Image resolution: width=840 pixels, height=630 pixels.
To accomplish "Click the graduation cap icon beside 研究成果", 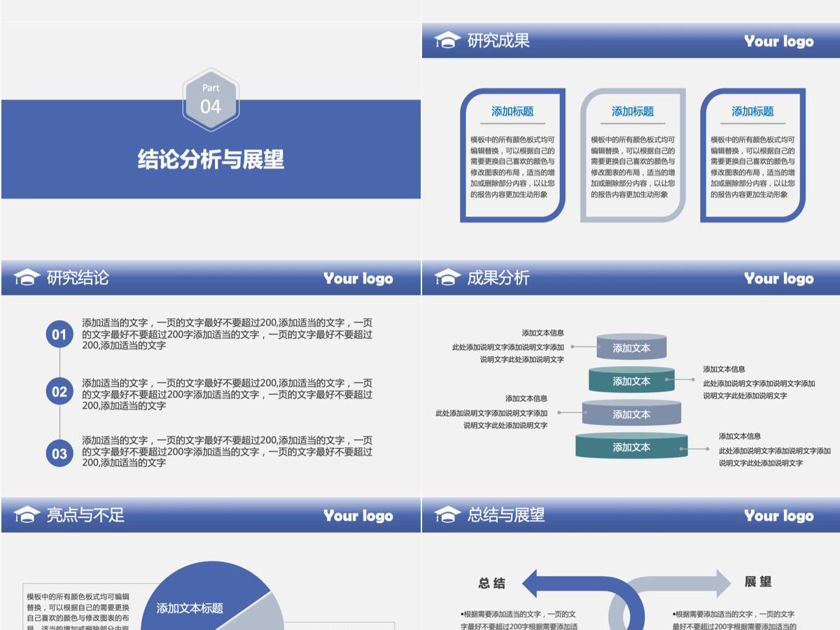I will [x=447, y=40].
